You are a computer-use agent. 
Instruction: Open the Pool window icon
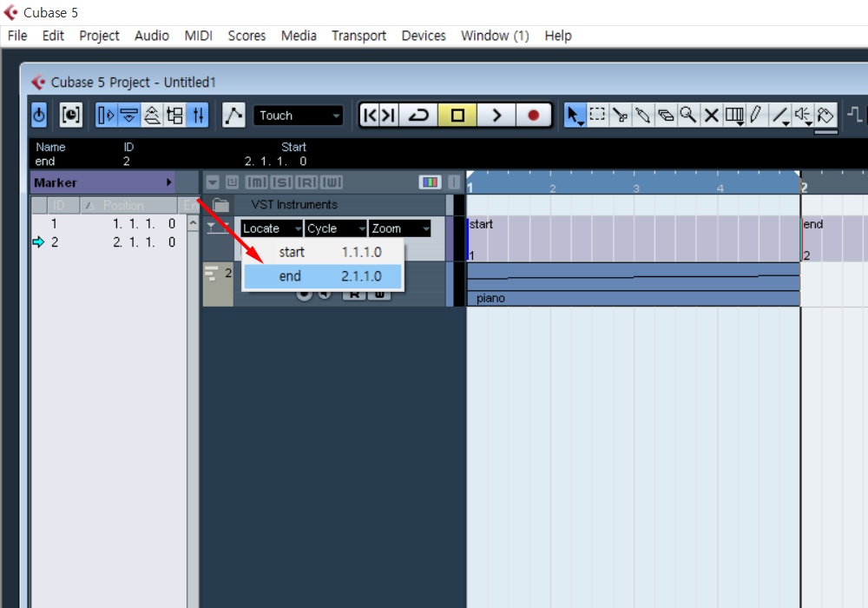coord(175,116)
